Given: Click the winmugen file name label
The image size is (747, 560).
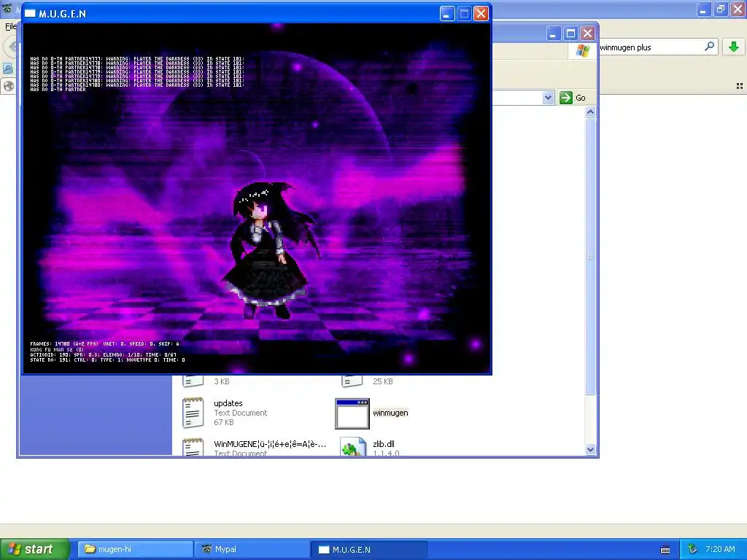Looking at the screenshot, I should coord(391,413).
